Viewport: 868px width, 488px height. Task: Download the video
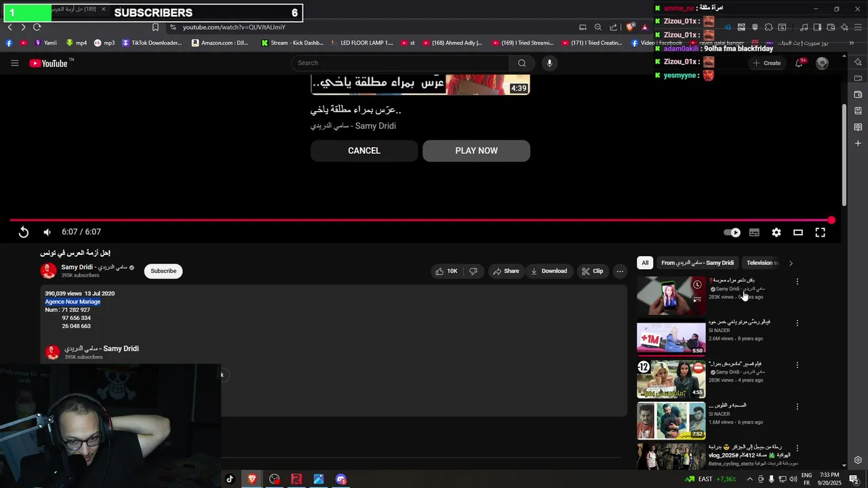point(549,271)
